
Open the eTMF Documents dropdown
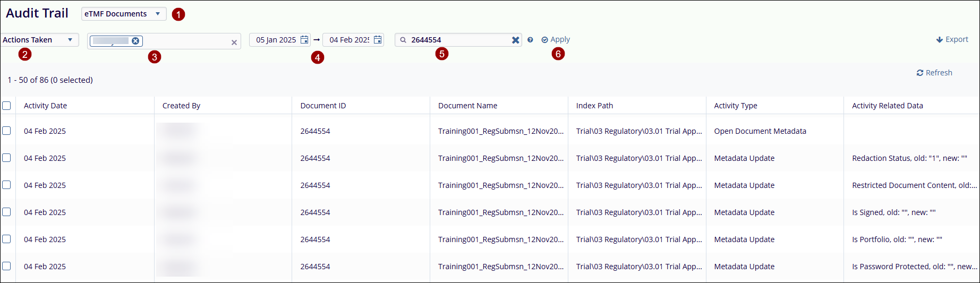pos(123,14)
